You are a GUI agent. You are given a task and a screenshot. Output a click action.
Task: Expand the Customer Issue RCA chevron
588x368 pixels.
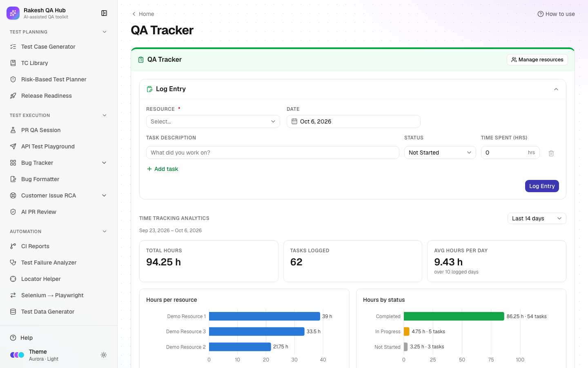[x=104, y=195]
